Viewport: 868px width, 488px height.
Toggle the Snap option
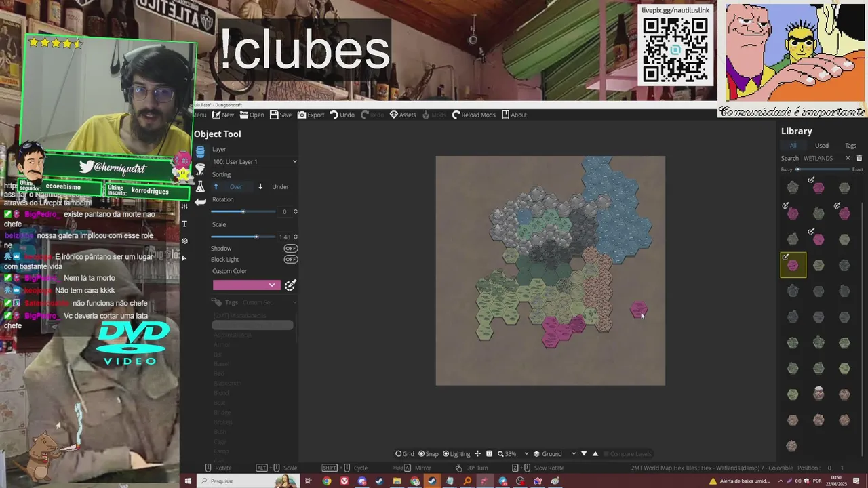(x=429, y=453)
